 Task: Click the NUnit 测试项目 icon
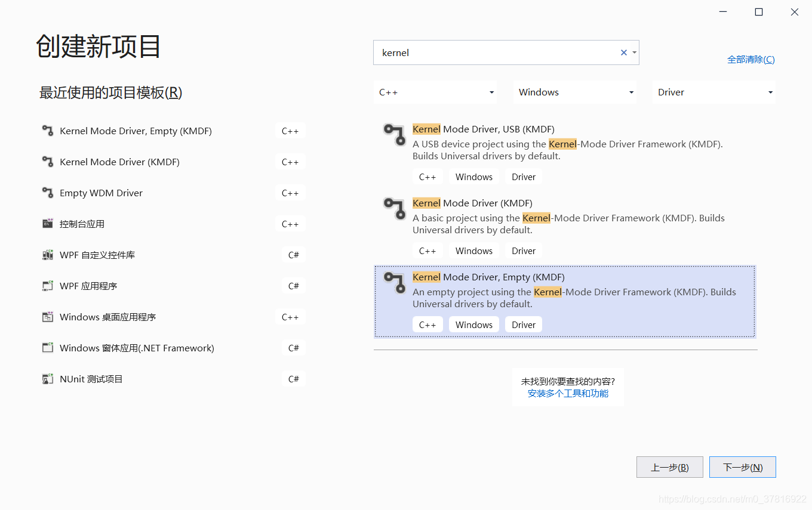[x=48, y=379]
